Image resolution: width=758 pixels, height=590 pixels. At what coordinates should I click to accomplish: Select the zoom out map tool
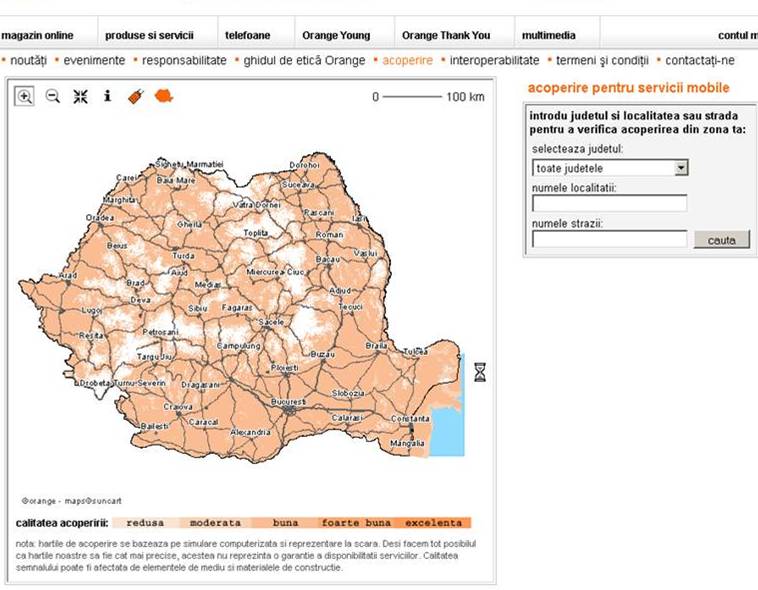coord(53,96)
